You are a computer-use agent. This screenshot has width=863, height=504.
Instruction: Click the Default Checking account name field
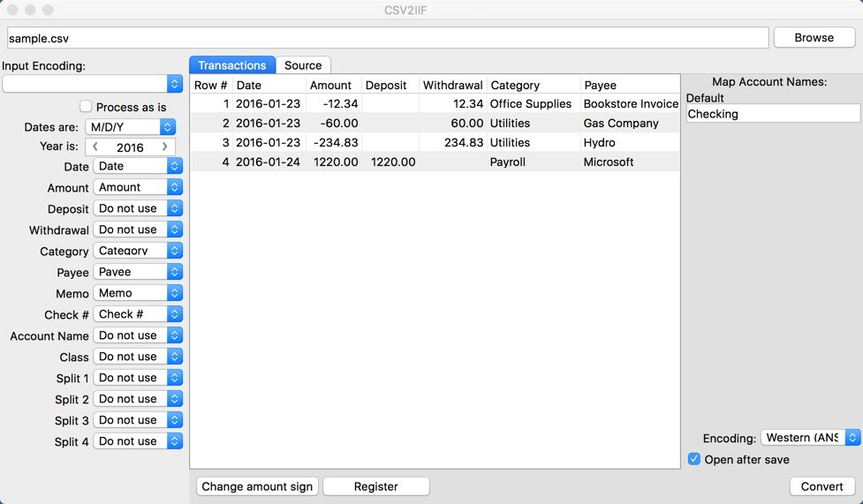tap(772, 114)
